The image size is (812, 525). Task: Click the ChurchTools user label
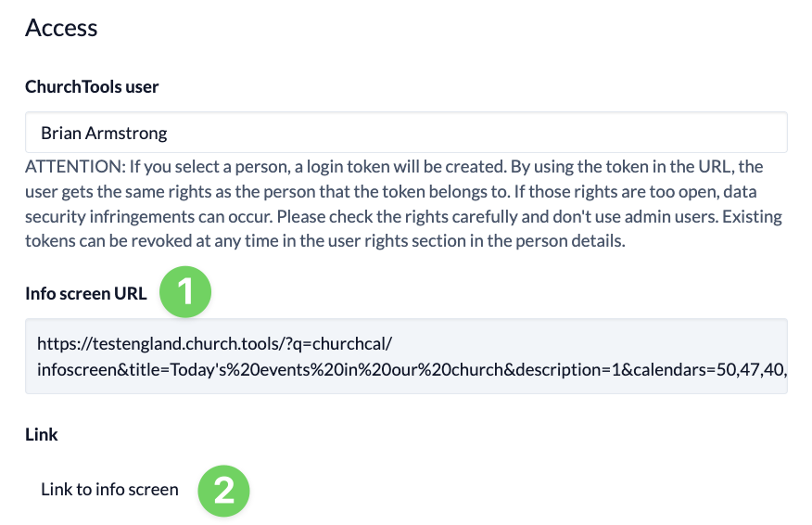pos(92,86)
